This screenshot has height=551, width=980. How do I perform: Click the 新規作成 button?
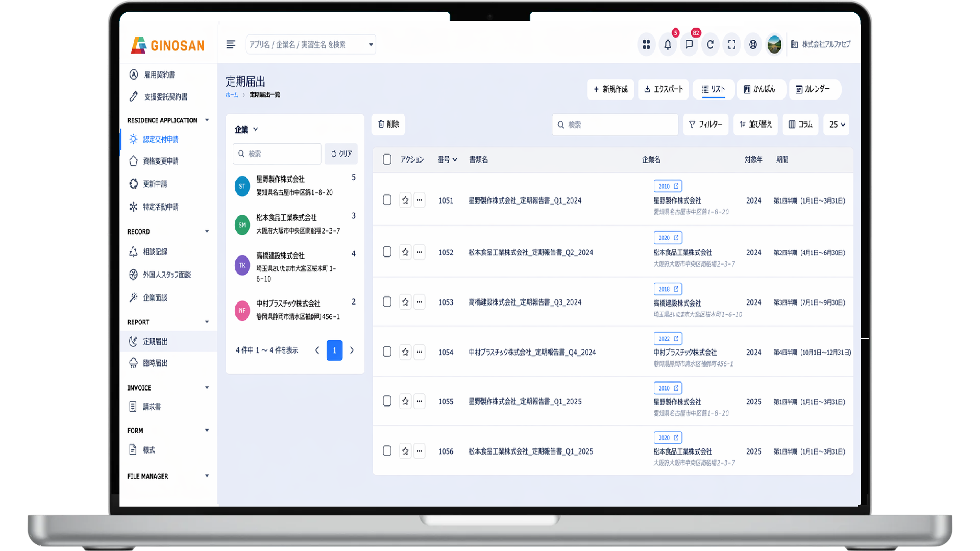pyautogui.click(x=610, y=89)
